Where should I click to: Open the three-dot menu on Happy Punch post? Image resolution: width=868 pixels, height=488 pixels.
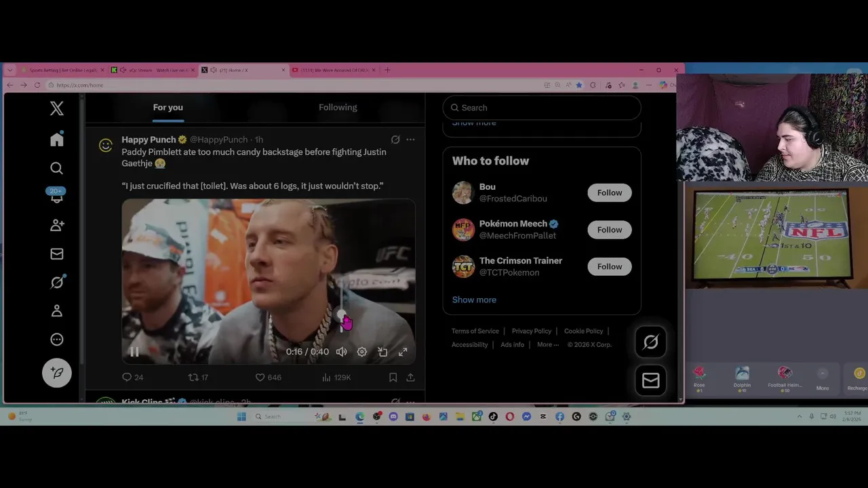410,140
